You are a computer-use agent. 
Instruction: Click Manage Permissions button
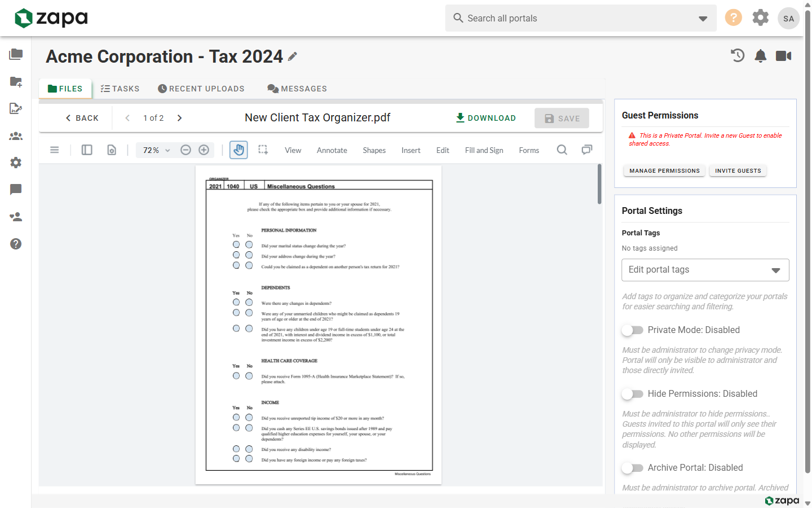pyautogui.click(x=664, y=170)
